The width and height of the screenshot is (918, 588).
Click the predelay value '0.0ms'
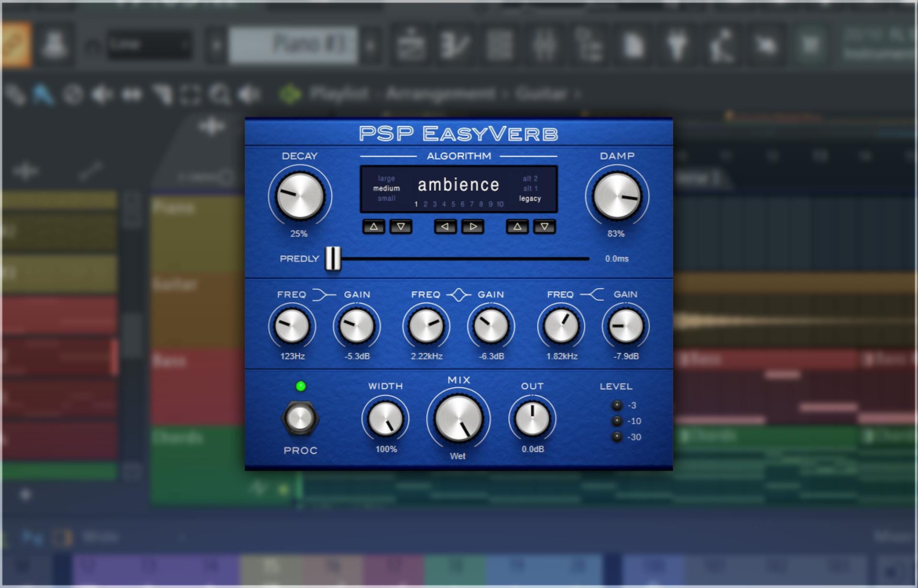click(617, 259)
